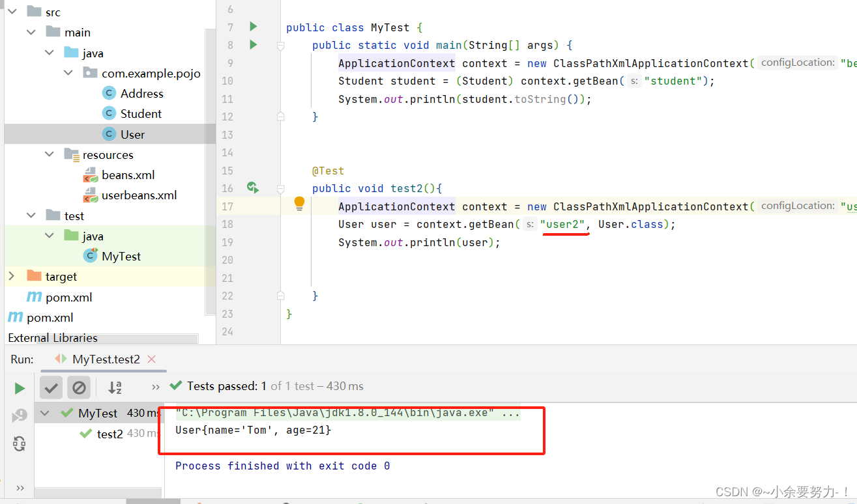Select MyTest row in the test results tree
The width and height of the screenshot is (857, 504).
tap(98, 413)
